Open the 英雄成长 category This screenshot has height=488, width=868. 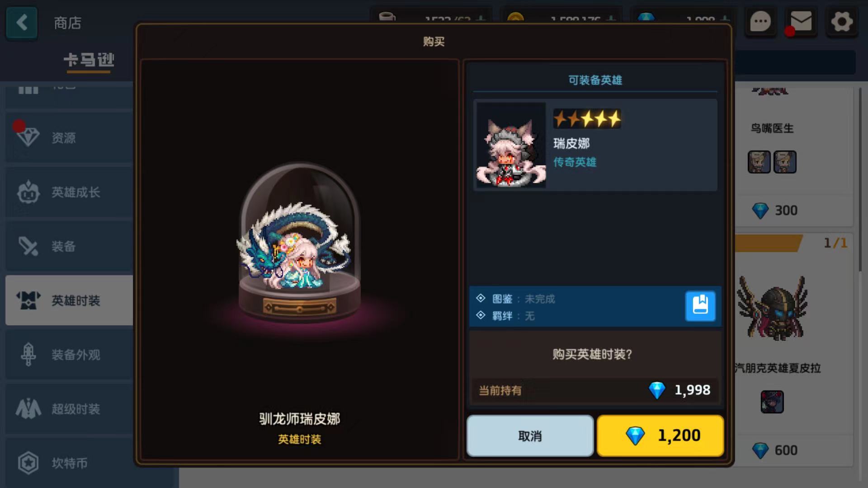point(69,192)
